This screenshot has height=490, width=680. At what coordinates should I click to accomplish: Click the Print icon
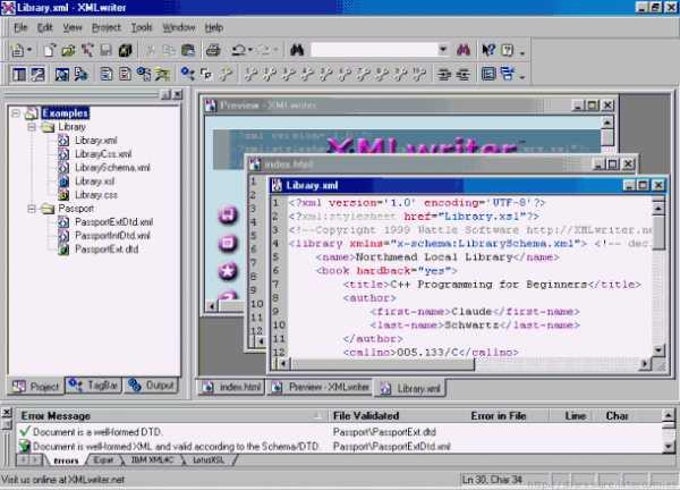(213, 50)
